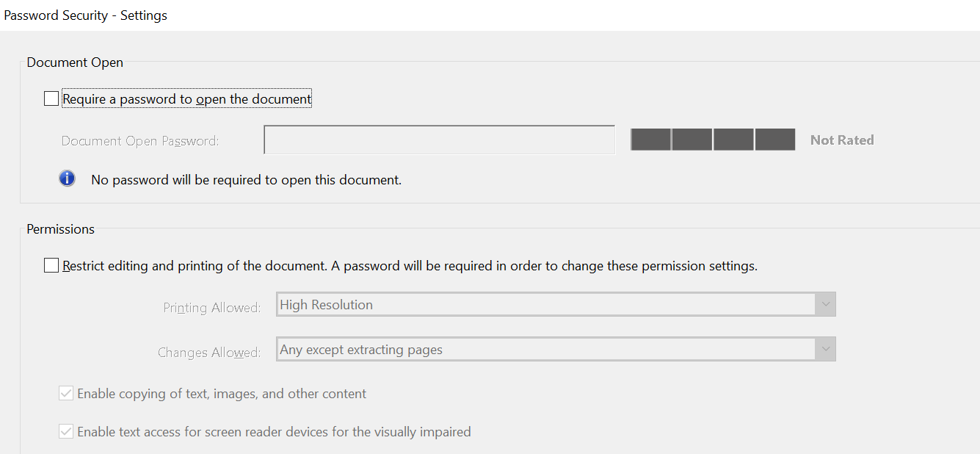Click the Printing Allowed dropdown arrow
Screen dimensions: 980x454
coord(824,303)
